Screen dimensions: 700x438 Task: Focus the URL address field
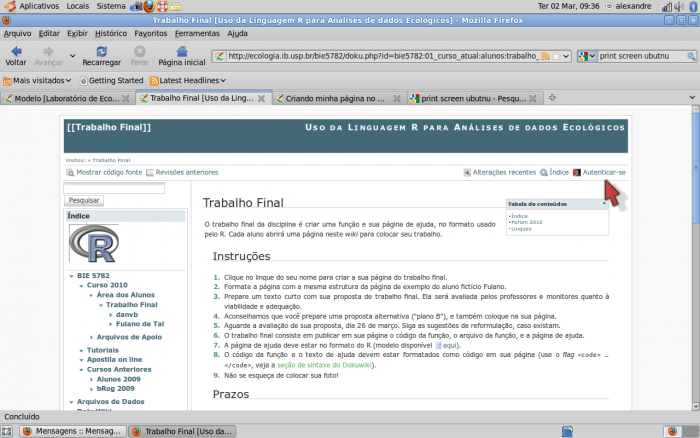click(383, 56)
